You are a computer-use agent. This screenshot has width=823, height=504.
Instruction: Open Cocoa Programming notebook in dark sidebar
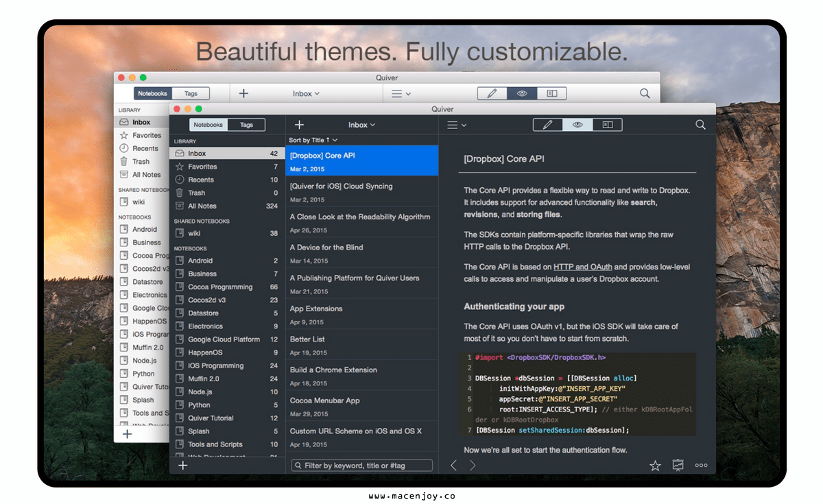(227, 287)
